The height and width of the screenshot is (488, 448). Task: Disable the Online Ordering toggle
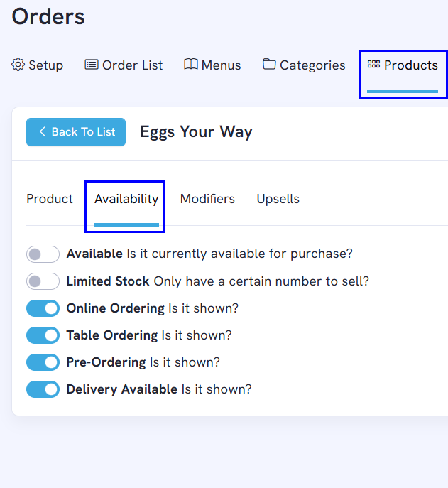[43, 308]
